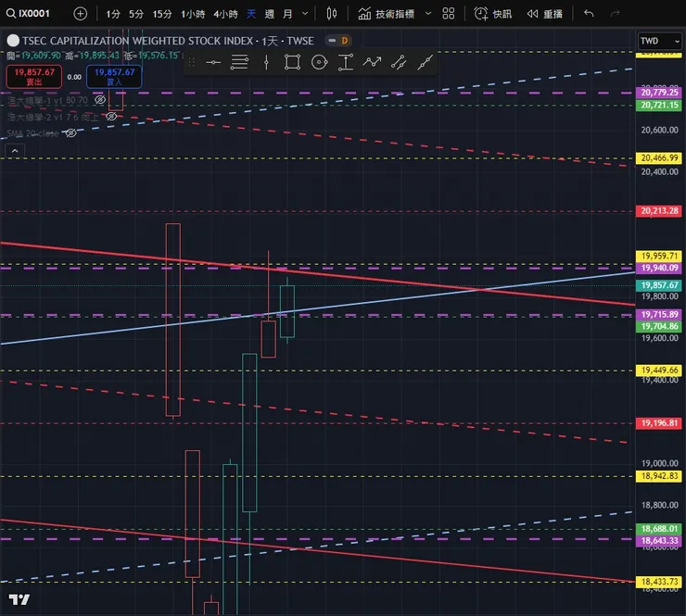Click the 19,959.71 yellow price label
The height and width of the screenshot is (616, 686).
coord(659,257)
